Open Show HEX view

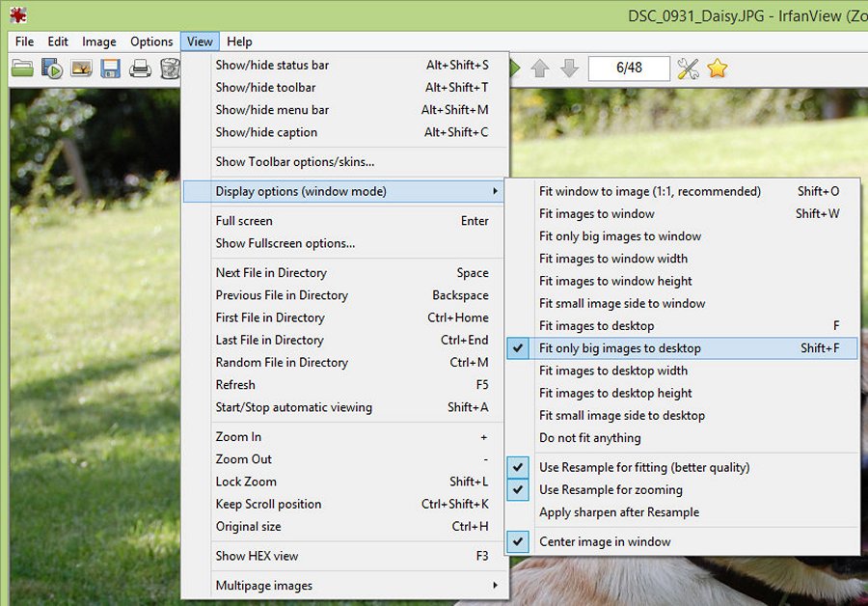[x=343, y=556]
